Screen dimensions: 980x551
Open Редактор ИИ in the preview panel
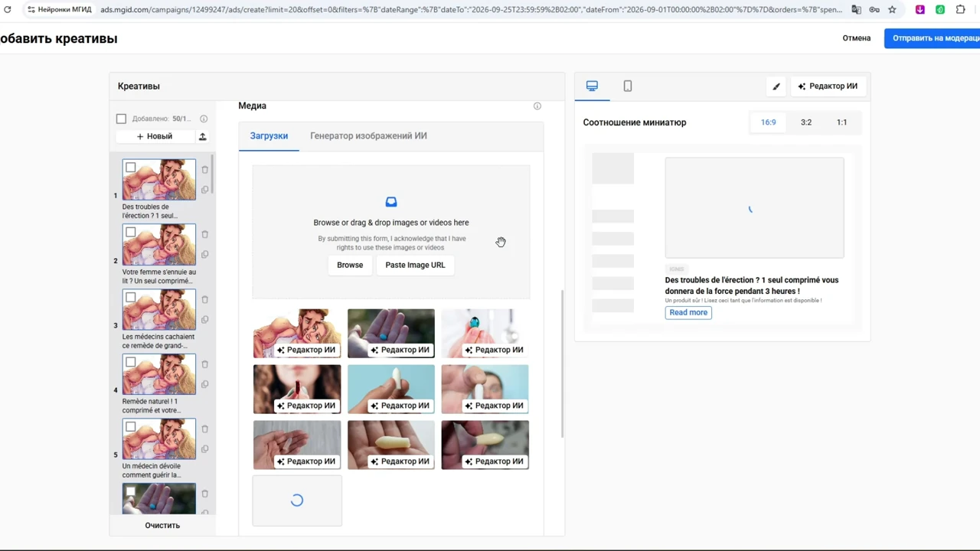828,86
